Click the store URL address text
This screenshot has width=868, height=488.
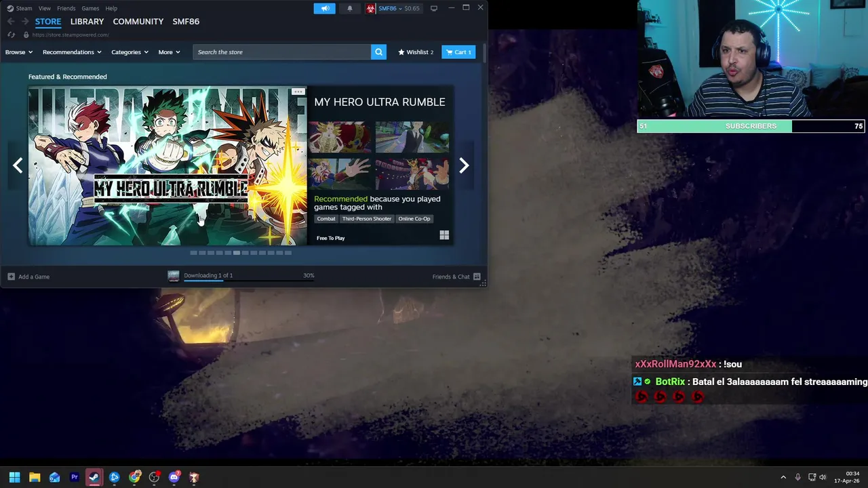point(71,35)
